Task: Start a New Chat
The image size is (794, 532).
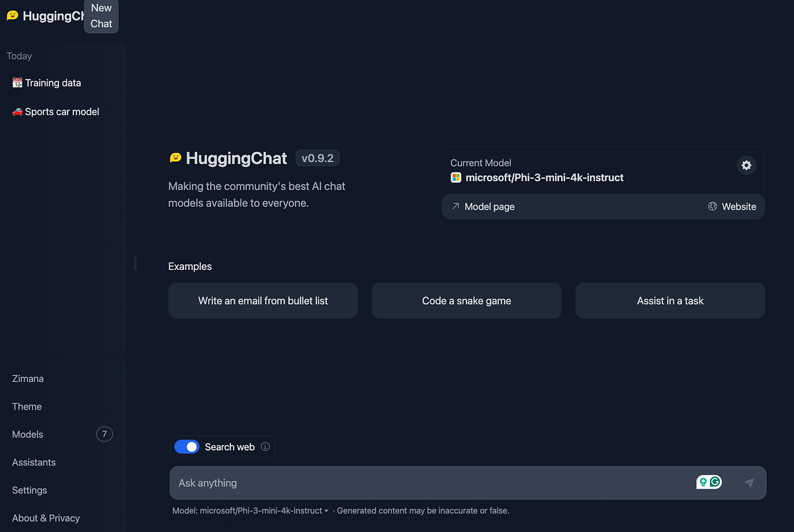Action: point(101,16)
